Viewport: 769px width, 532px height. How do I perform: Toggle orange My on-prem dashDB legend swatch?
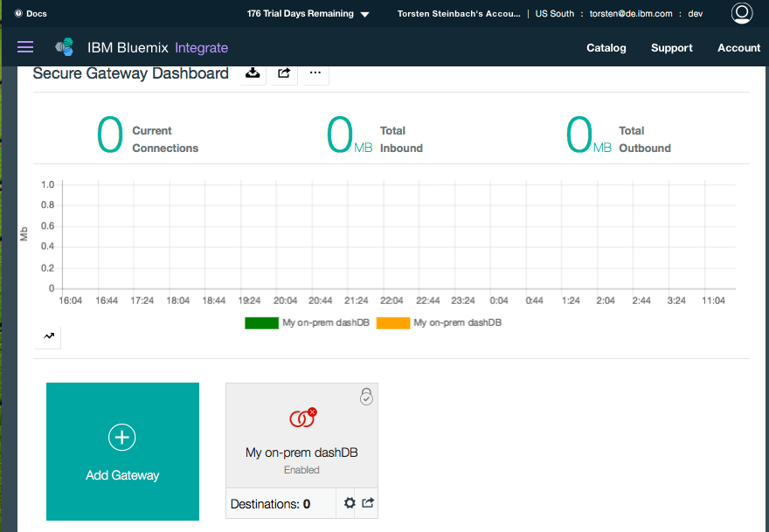(393, 323)
